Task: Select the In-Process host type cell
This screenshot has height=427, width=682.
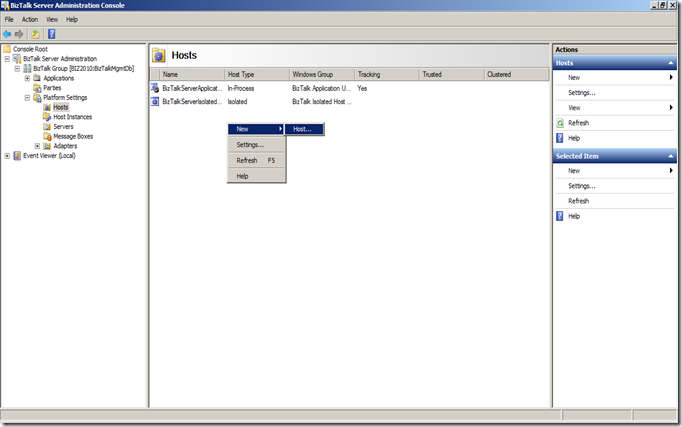Action: pos(241,88)
